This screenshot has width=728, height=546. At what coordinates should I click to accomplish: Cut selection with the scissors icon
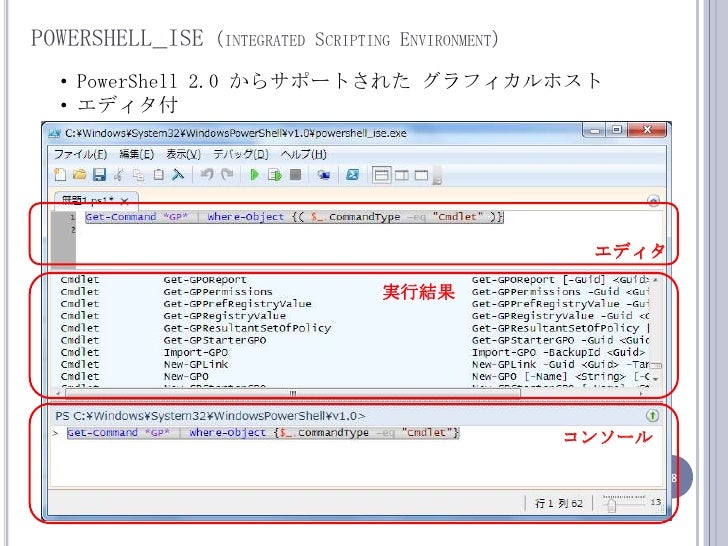[x=119, y=175]
